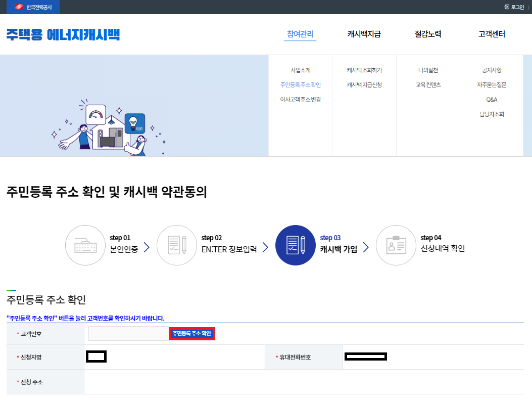Image resolution: width=532 pixels, height=401 pixels.
Task: Open 자주묻는질문 page
Action: [x=492, y=84]
